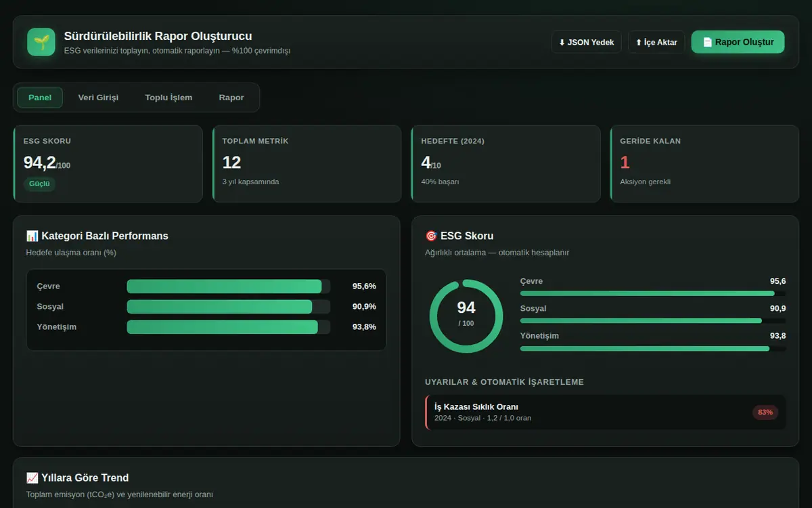Screen dimensions: 812x508
Task: Click the "2024 · Sosyal · 1,2 / 1,0 oran" text
Action: click(x=482, y=418)
